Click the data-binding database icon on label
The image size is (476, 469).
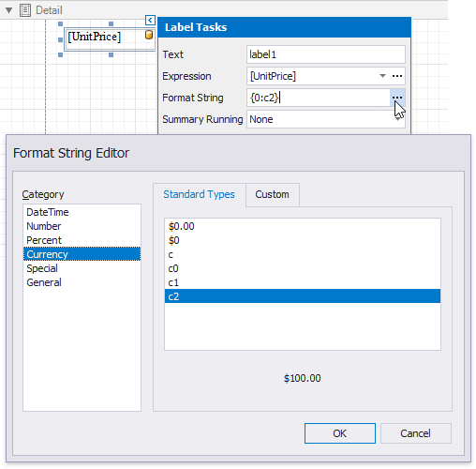pyautogui.click(x=149, y=35)
